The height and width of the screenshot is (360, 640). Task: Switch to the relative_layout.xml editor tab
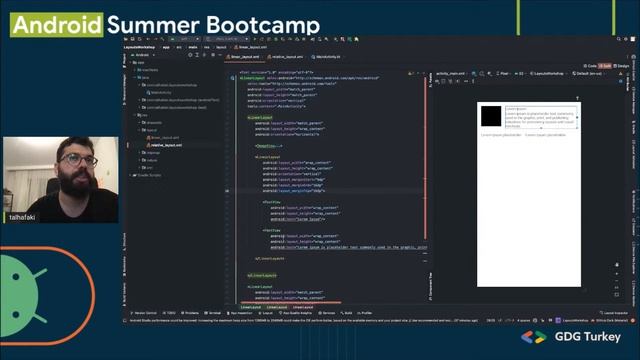pyautogui.click(x=287, y=57)
